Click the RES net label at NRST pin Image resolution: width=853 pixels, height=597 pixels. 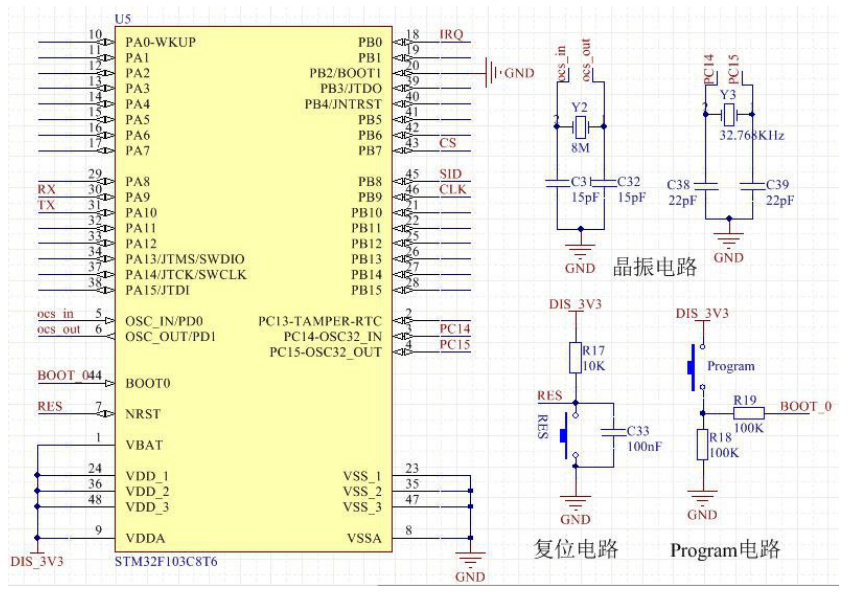click(50, 407)
